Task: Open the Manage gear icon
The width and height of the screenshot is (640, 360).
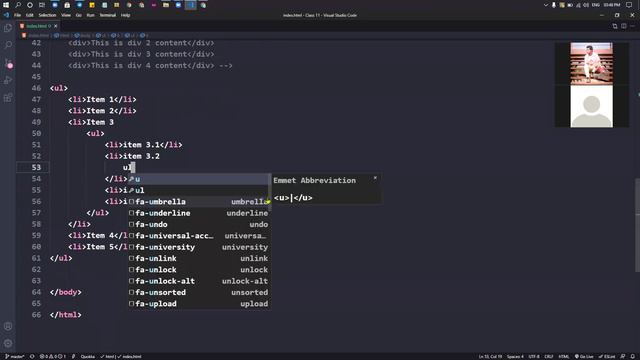Action: pyautogui.click(x=8, y=343)
